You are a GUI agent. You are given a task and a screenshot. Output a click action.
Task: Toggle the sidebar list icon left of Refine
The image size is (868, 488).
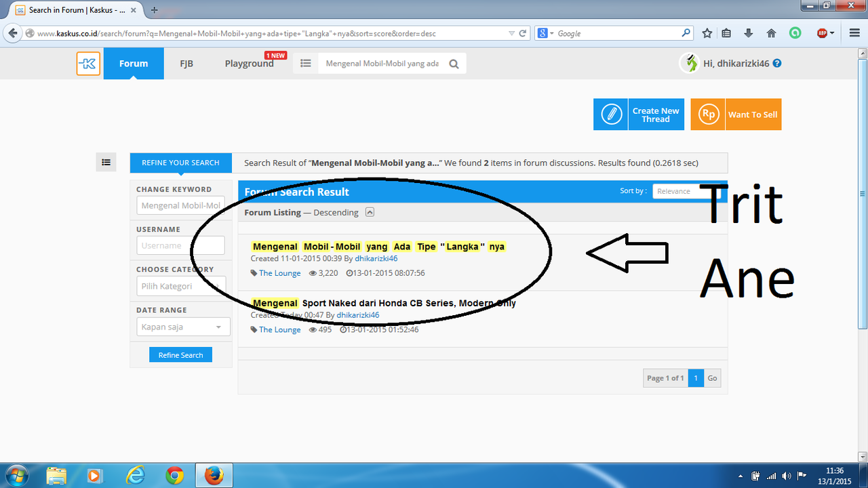click(106, 162)
